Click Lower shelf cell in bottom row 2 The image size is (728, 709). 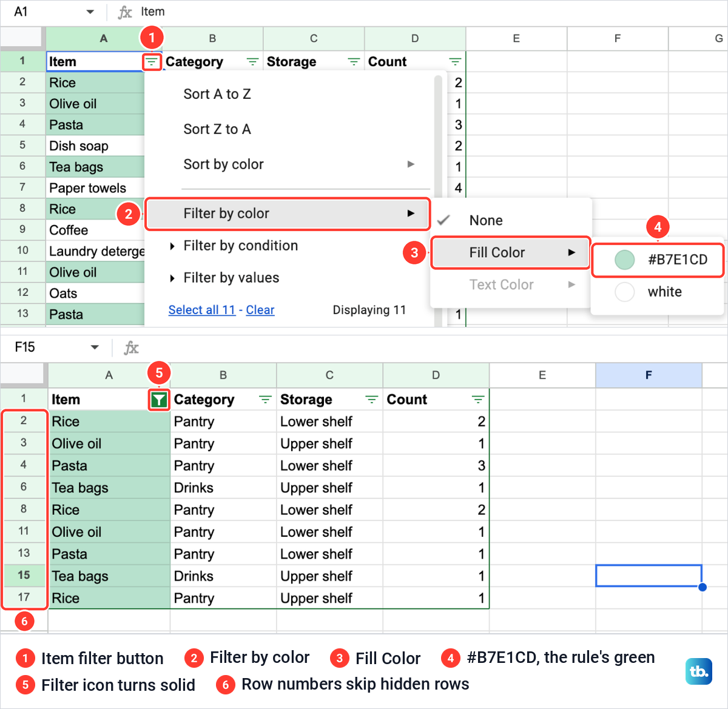pyautogui.click(x=329, y=422)
